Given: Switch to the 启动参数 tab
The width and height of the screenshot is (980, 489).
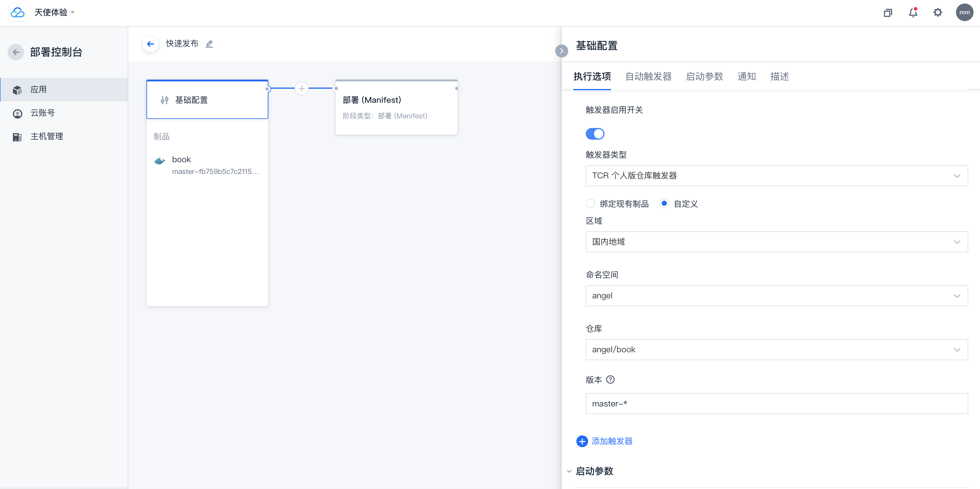Looking at the screenshot, I should pos(704,76).
